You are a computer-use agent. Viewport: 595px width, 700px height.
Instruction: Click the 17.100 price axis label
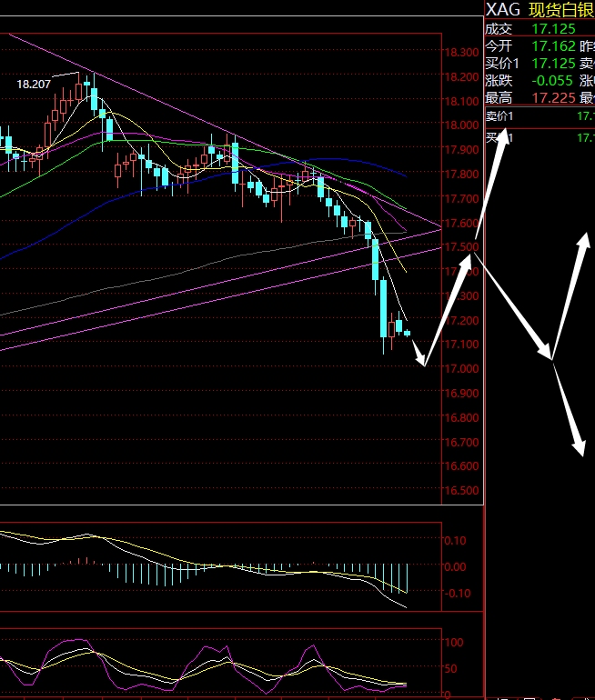point(462,345)
